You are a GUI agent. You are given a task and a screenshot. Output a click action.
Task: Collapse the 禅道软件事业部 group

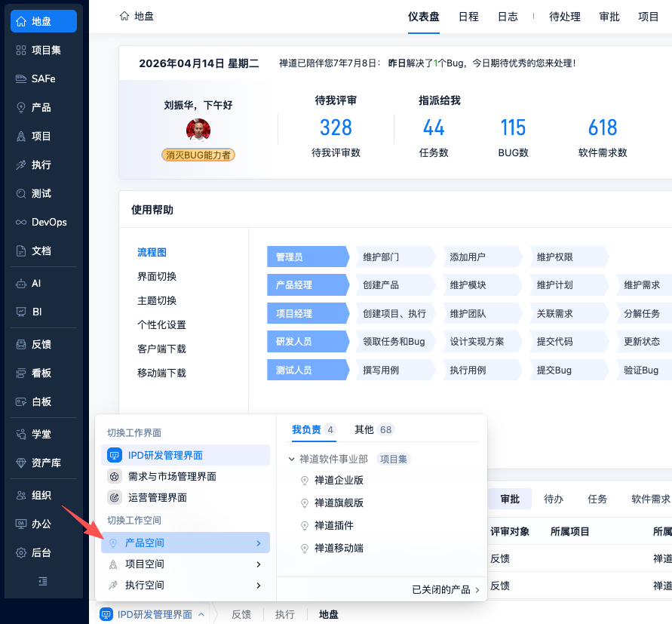click(x=291, y=460)
